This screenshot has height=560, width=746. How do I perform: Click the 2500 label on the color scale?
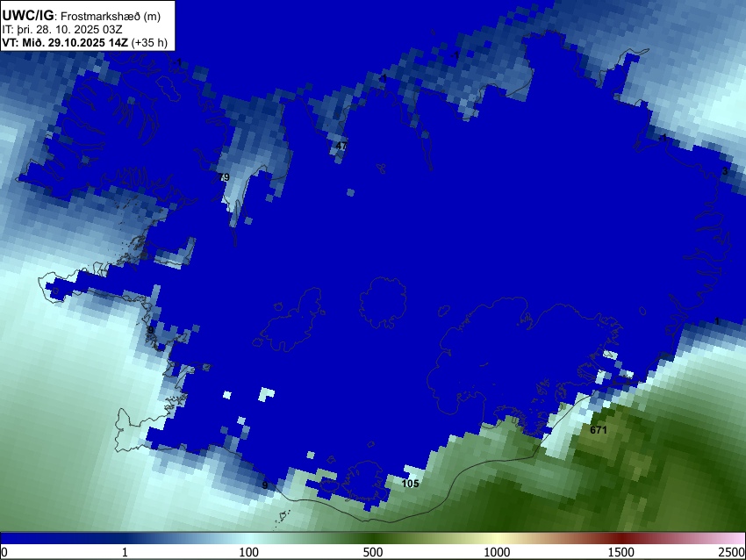pyautogui.click(x=733, y=552)
